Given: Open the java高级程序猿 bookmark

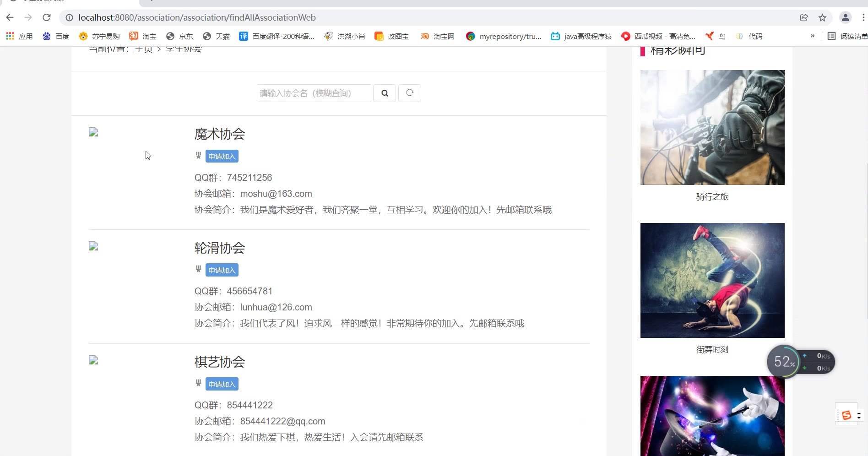Looking at the screenshot, I should click(x=581, y=36).
